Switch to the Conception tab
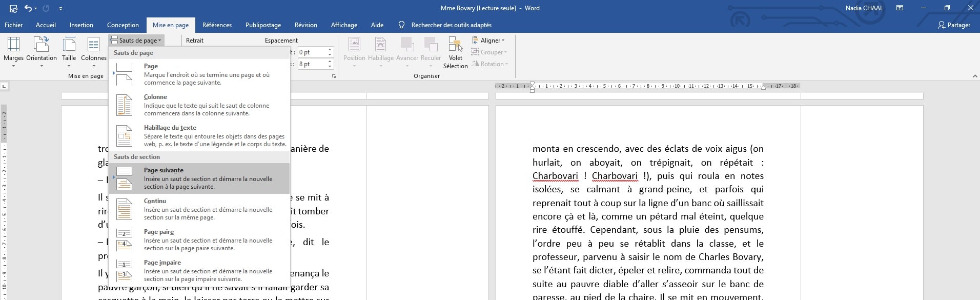Viewport: 980px width, 300px height. tap(123, 25)
